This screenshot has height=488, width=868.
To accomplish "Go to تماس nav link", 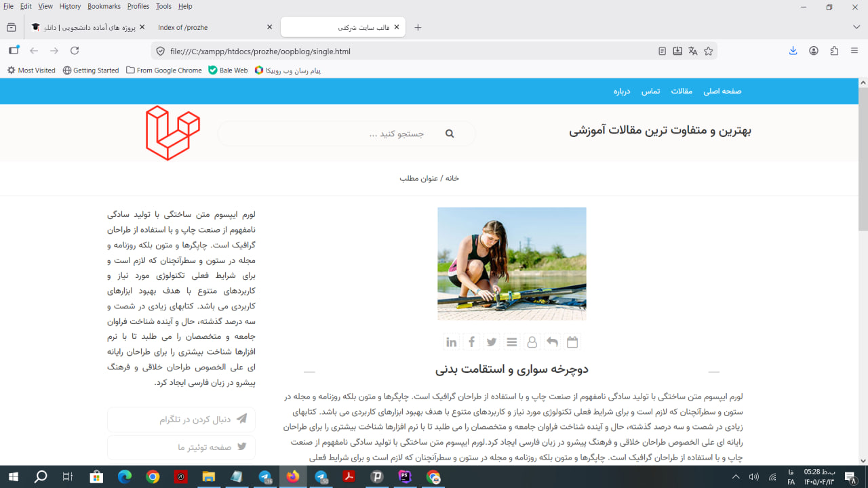I will coord(651,91).
